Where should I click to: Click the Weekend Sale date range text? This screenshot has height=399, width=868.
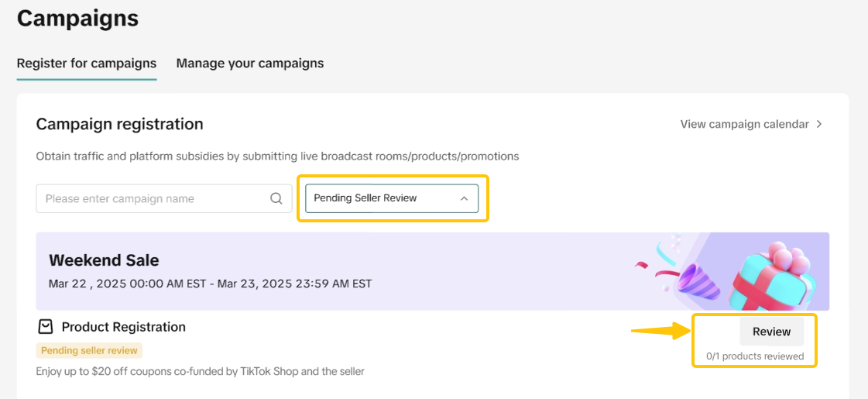(210, 284)
